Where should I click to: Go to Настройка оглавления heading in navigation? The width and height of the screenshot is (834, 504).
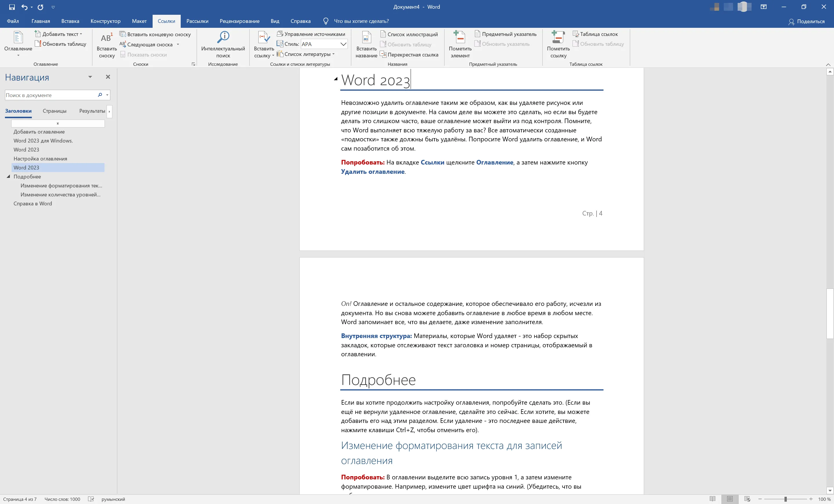coord(40,158)
